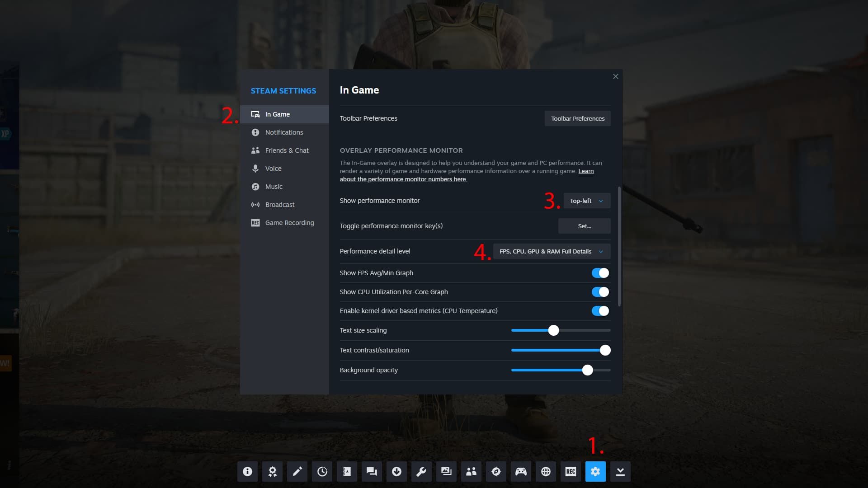
Task: Expand the Performance detail level dropdown
Action: (552, 251)
